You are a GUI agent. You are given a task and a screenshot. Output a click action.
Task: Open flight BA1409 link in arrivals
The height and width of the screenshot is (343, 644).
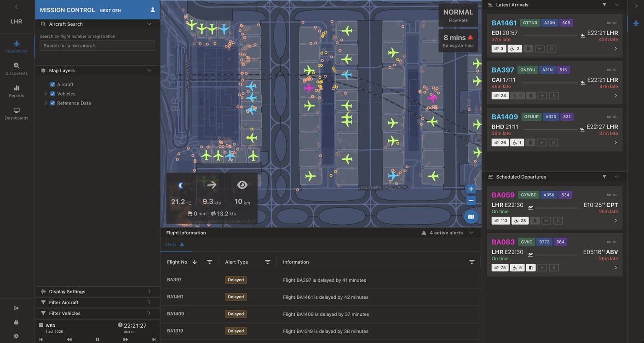pos(505,117)
